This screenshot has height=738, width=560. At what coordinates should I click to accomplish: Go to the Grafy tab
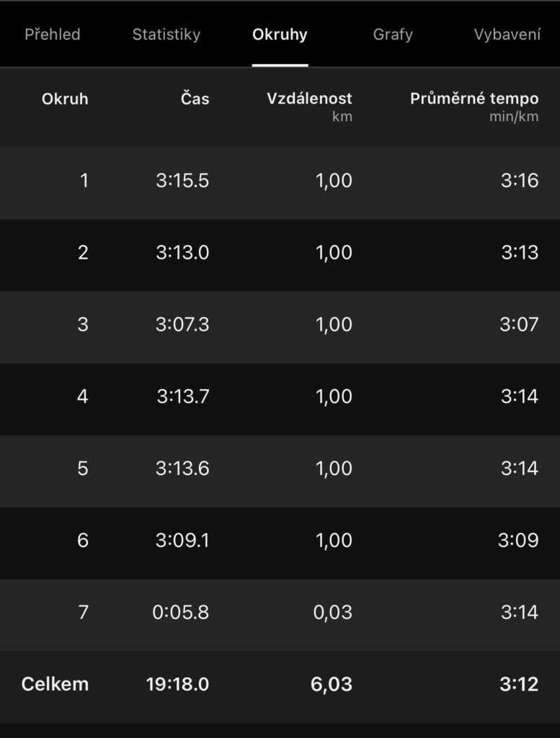[x=393, y=35]
